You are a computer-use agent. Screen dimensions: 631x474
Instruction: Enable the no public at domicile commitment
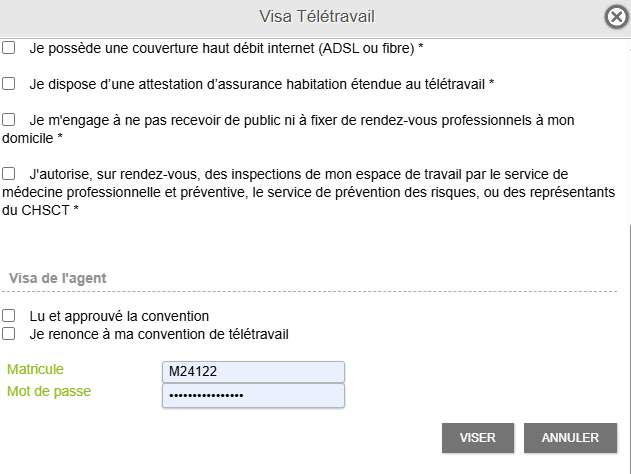pos(8,120)
